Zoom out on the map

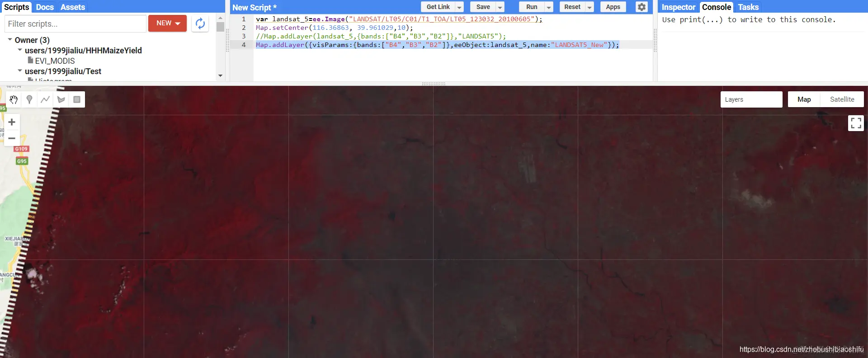click(x=12, y=138)
